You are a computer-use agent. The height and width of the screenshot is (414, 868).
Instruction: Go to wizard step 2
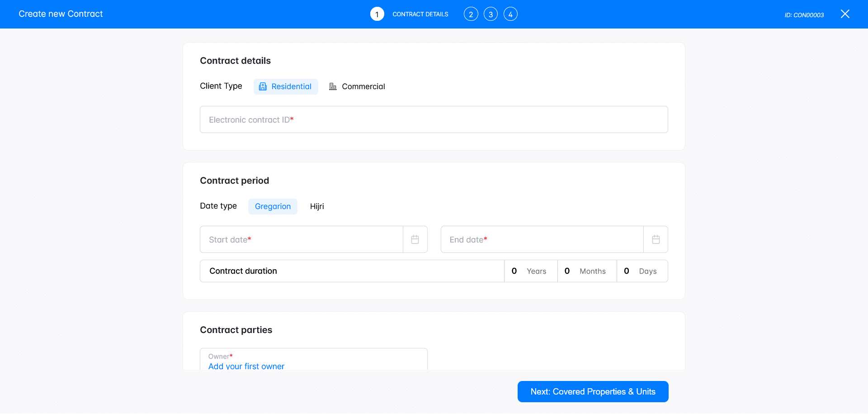pos(471,14)
